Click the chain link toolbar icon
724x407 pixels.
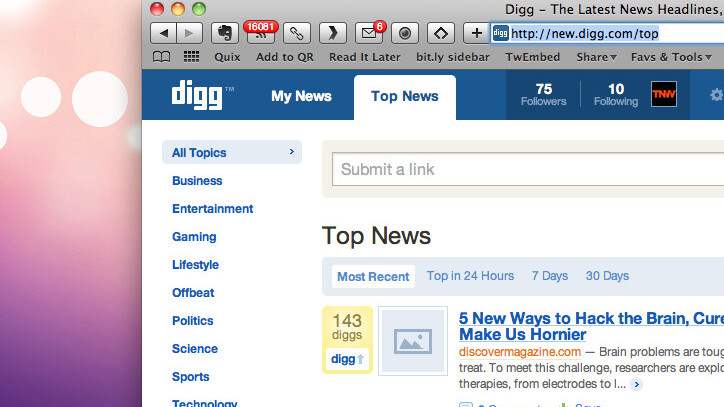point(296,33)
